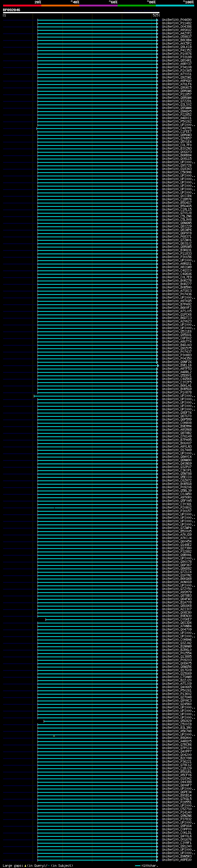Click the label UniRef100_P28551
Screen dimensions: 197x868
(x=177, y=802)
